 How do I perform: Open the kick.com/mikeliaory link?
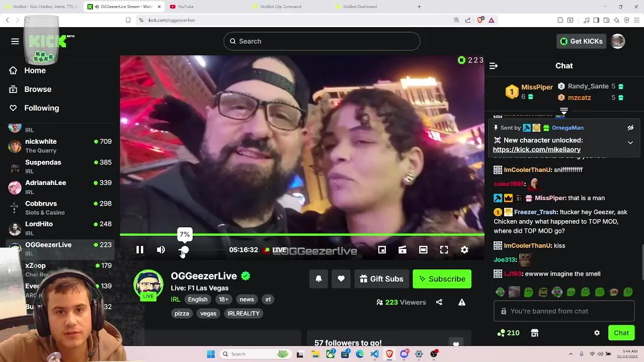coord(537,150)
